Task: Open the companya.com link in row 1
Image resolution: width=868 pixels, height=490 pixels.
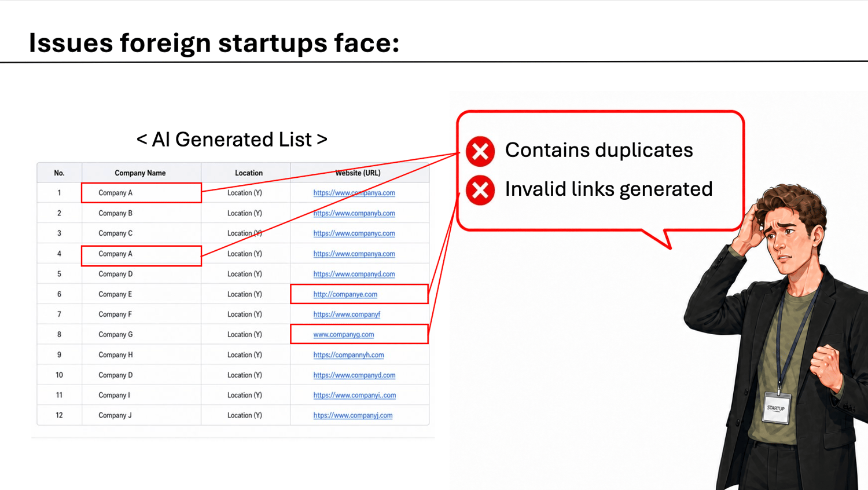Action: click(354, 193)
